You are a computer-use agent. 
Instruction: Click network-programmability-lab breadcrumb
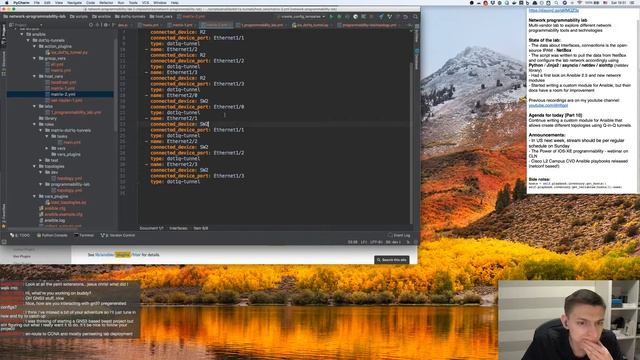34,17
